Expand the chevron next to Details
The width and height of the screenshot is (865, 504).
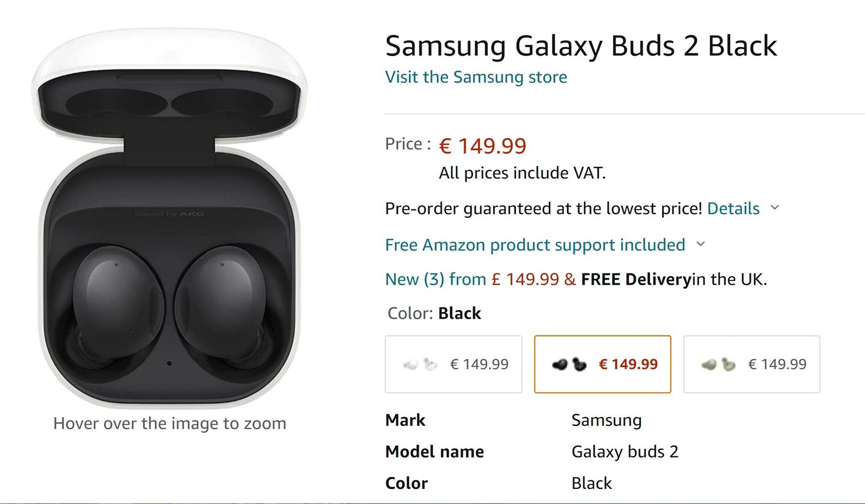coord(775,207)
